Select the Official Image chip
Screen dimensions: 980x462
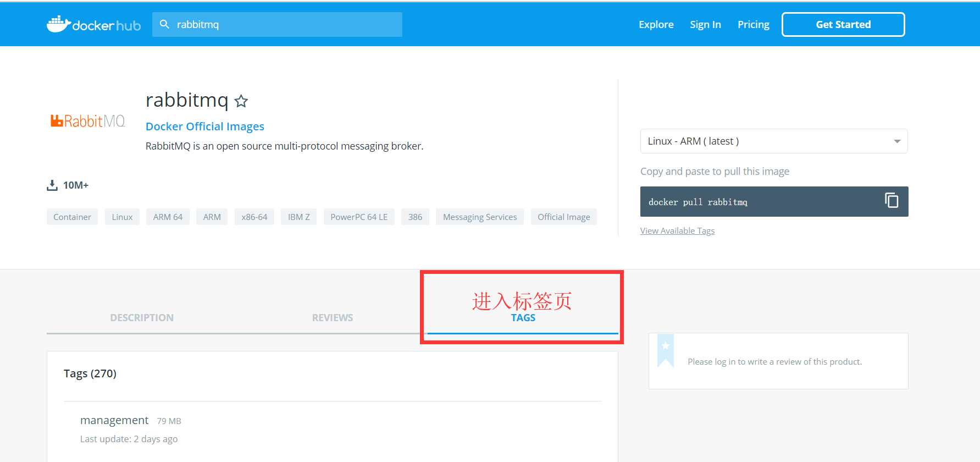coord(564,217)
